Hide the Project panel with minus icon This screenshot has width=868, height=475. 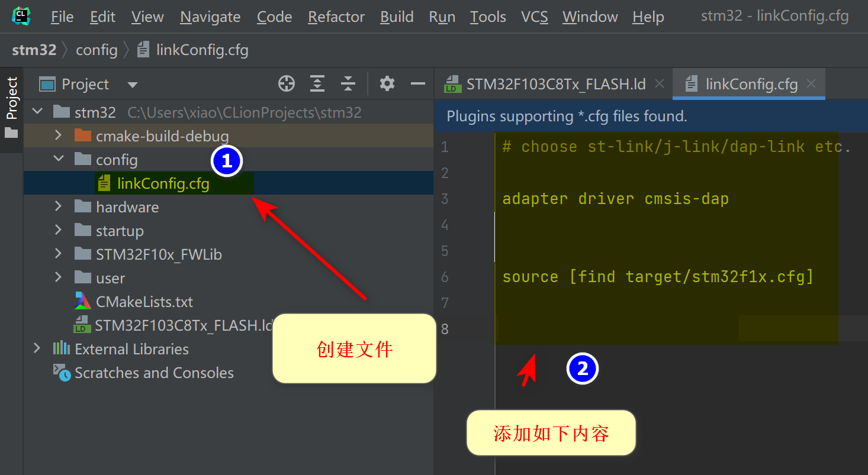click(x=418, y=84)
